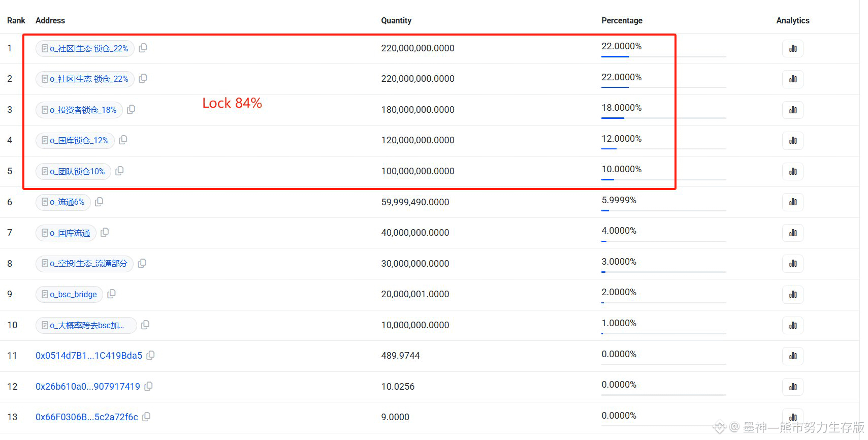Open address link 0x26b610a0...907917419
Viewport: 868px width, 440px height.
tap(88, 387)
